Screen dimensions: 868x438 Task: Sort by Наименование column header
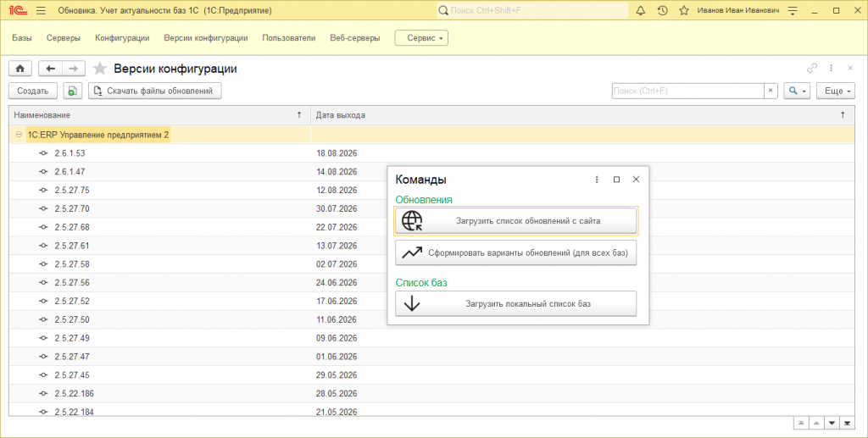point(159,115)
